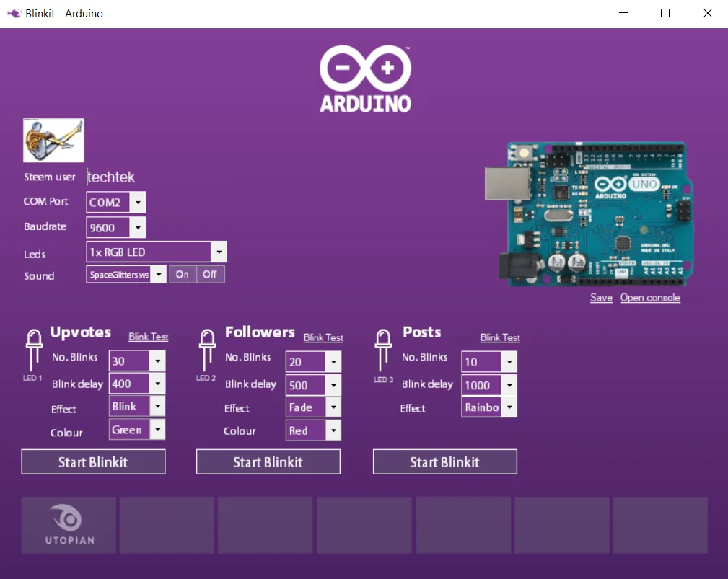Click the Steem user field techtek
Viewport: 728px width, 579px height.
(x=111, y=177)
